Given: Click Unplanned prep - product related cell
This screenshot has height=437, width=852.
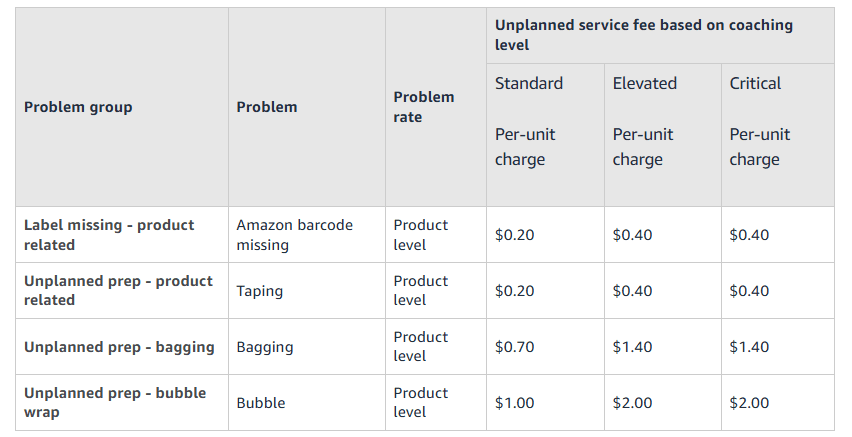Looking at the screenshot, I should 118,291.
